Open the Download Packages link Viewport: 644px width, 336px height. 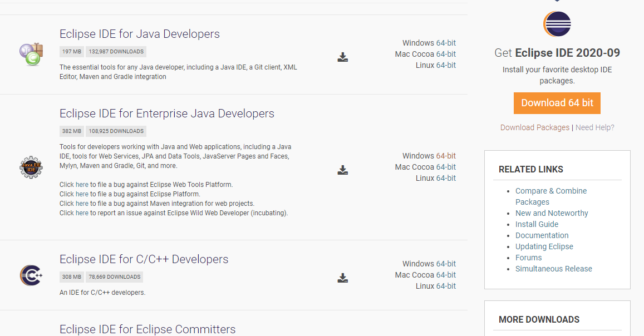(x=535, y=127)
